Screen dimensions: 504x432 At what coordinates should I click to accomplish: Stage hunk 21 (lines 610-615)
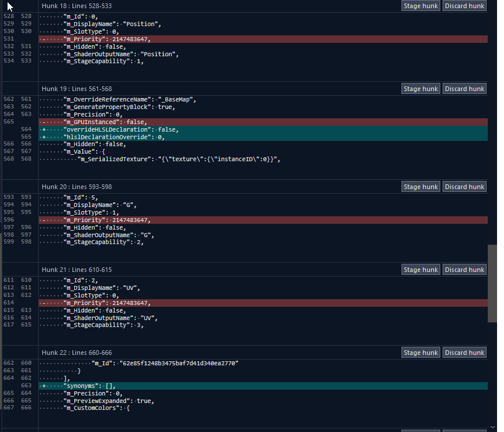pyautogui.click(x=421, y=270)
